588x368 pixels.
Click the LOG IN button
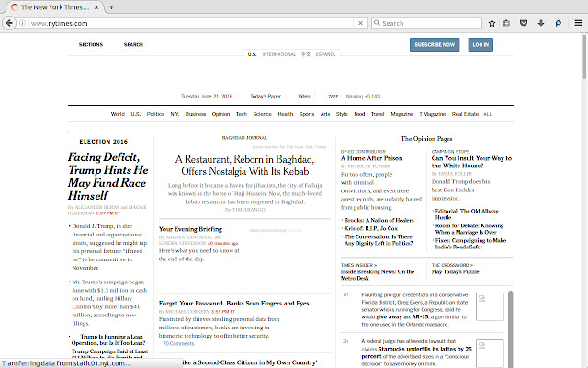pyautogui.click(x=481, y=45)
